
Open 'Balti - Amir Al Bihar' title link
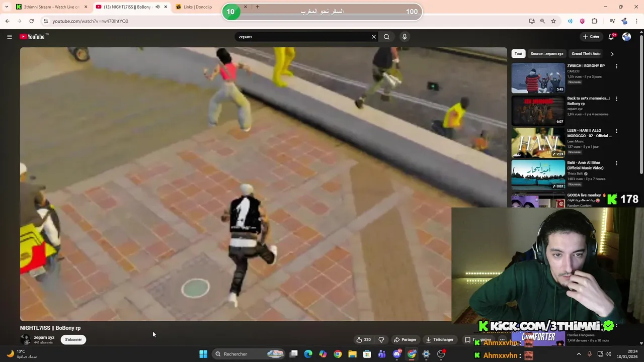586,165
